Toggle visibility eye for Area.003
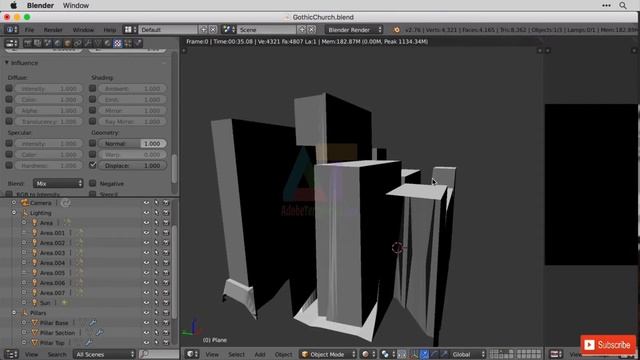This screenshot has height=360, width=640. pos(146,253)
